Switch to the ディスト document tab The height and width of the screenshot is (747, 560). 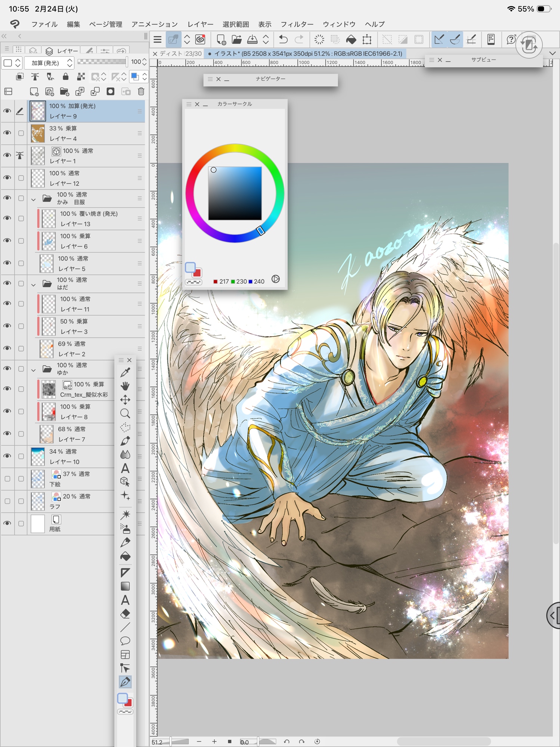[176, 54]
